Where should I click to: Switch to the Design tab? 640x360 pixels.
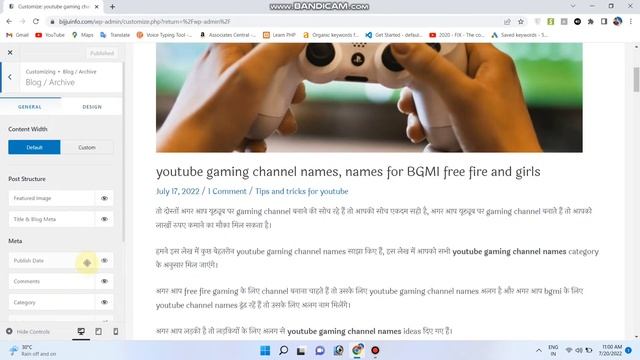point(92,107)
